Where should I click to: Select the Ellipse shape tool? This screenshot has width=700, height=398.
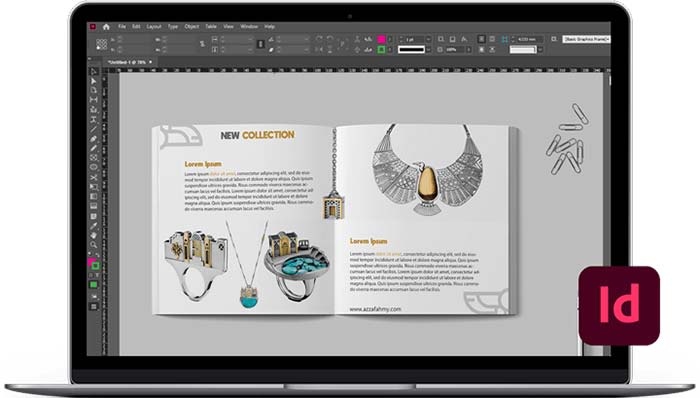93,168
